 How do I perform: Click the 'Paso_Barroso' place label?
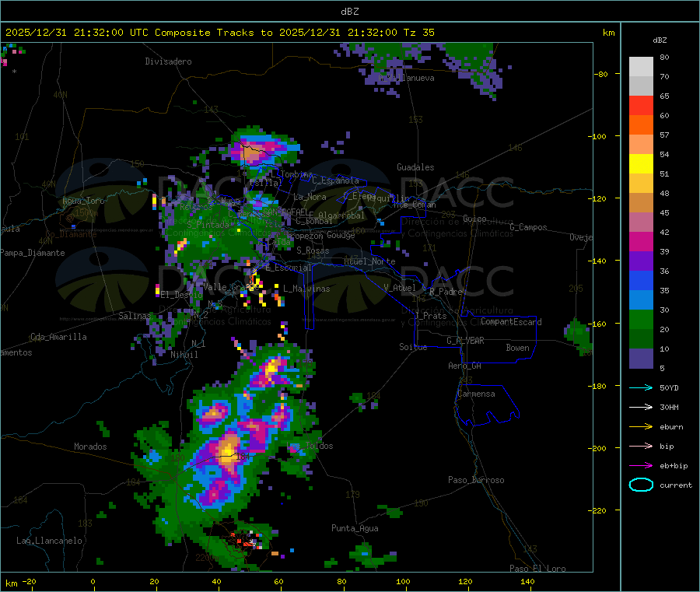point(476,481)
